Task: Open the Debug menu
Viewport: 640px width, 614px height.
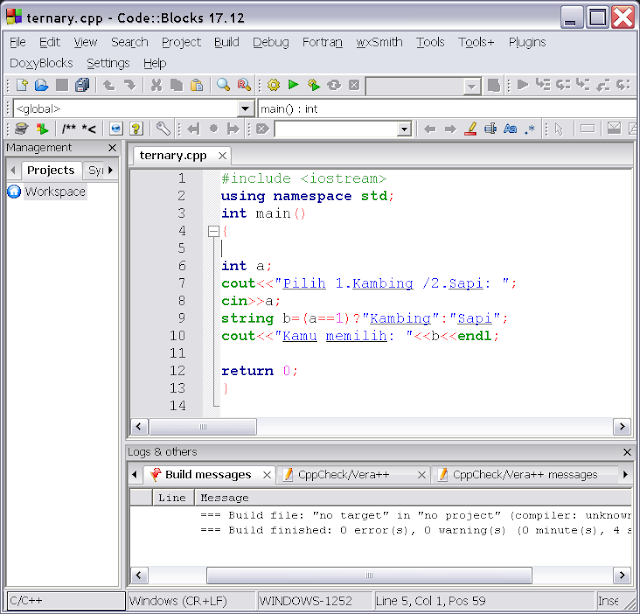Action: coord(271,42)
